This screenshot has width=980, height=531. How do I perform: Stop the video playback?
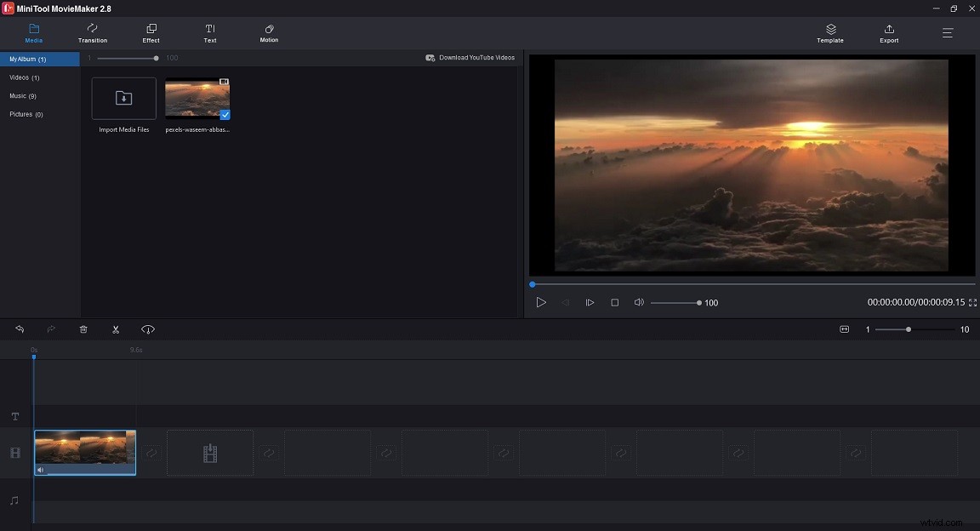(x=614, y=302)
